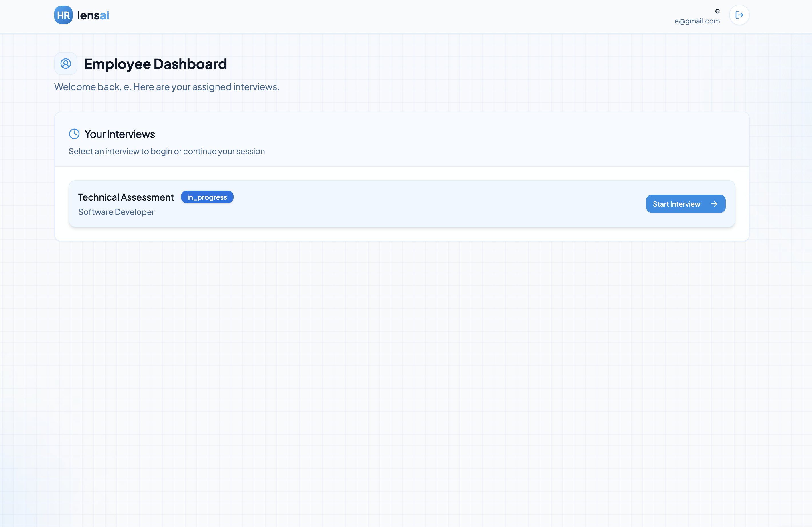Image resolution: width=812 pixels, height=527 pixels.
Task: Click the Software Developer role label
Action: (116, 212)
